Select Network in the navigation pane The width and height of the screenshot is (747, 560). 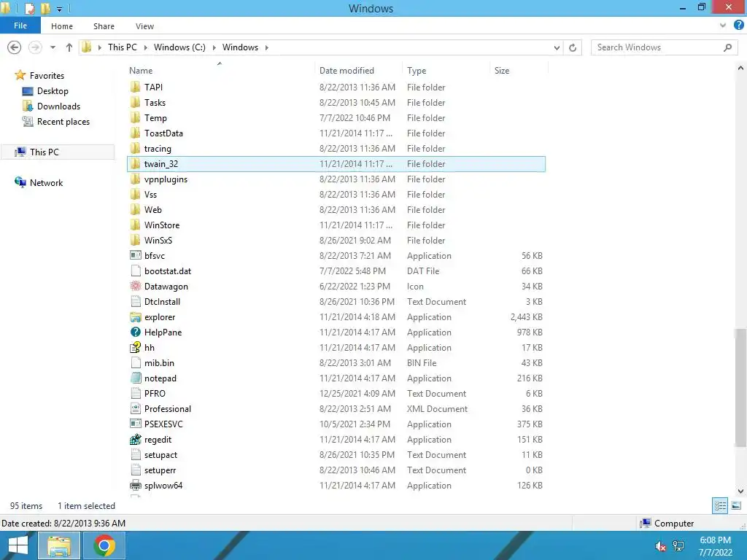click(46, 183)
